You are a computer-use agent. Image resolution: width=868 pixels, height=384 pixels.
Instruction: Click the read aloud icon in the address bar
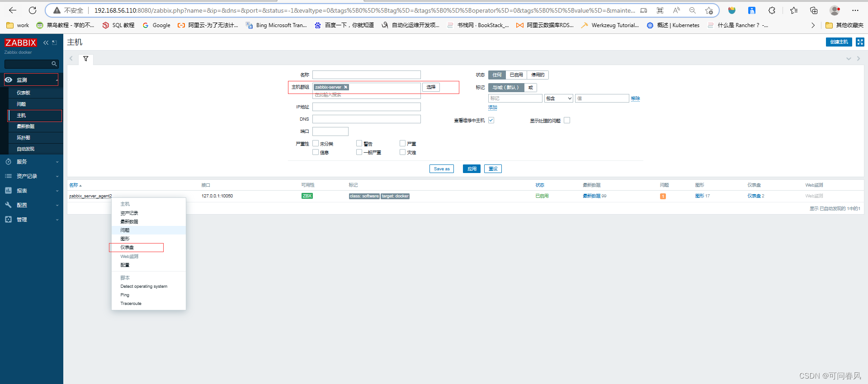tap(676, 10)
